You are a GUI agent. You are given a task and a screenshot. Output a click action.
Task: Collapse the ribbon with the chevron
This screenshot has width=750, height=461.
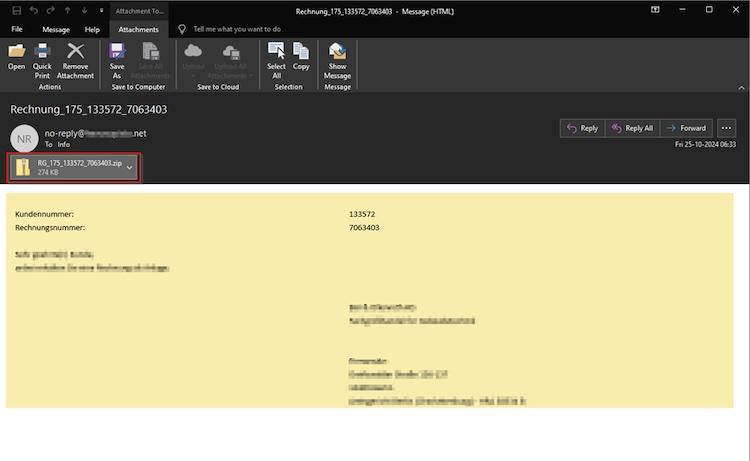(741, 88)
